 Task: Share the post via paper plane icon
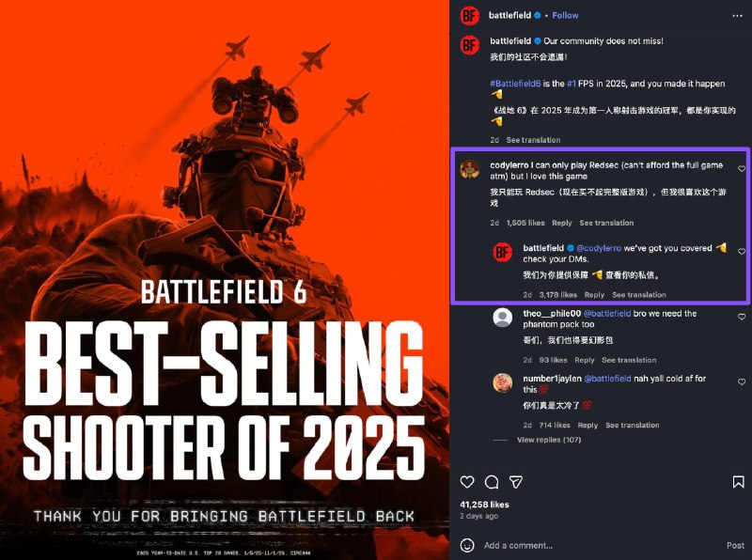(x=516, y=482)
